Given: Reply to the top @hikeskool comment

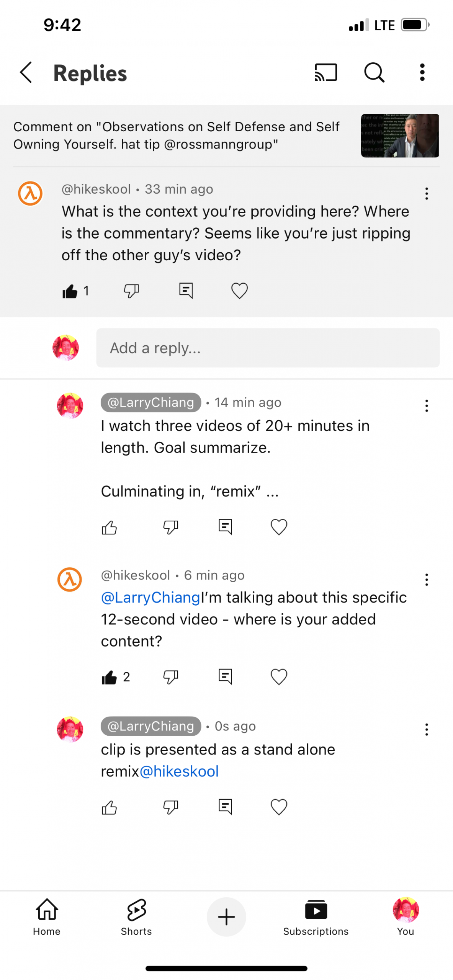Looking at the screenshot, I should pos(186,291).
